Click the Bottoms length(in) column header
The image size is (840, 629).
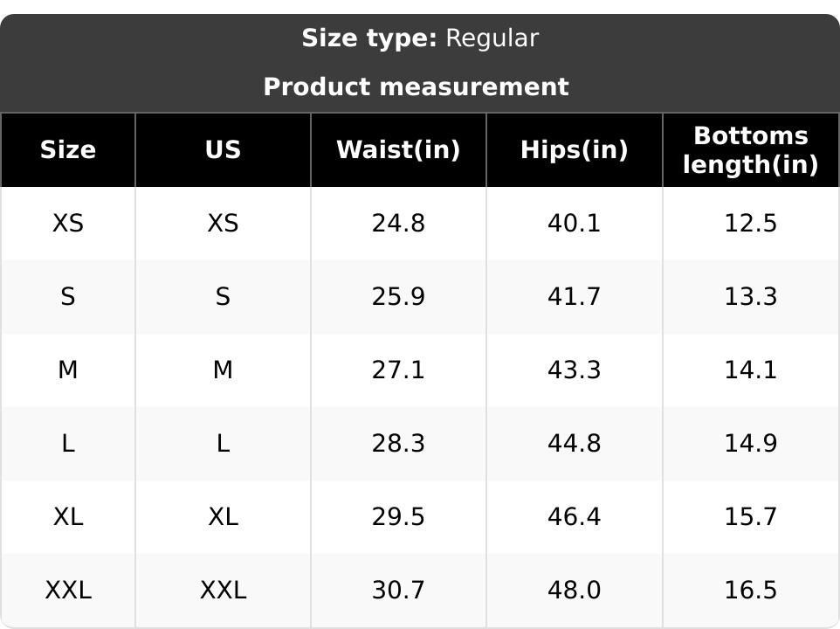pos(750,150)
